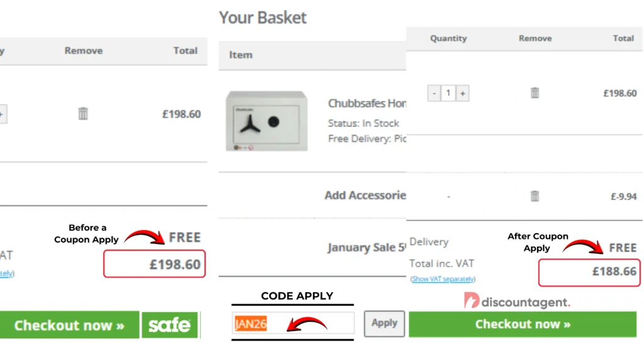Click the green 'safe' logo
The height and width of the screenshot is (362, 644).
click(x=170, y=325)
